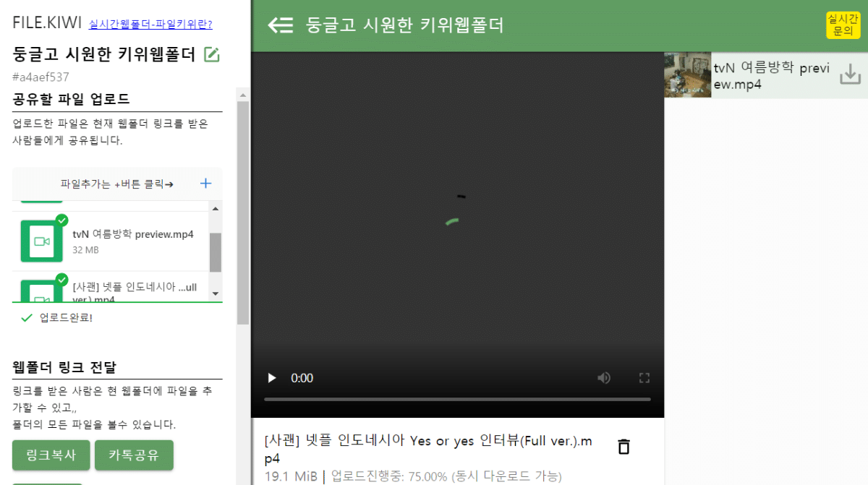The width and height of the screenshot is (868, 485).
Task: Click the 32 MB file size text
Action: coord(85,250)
